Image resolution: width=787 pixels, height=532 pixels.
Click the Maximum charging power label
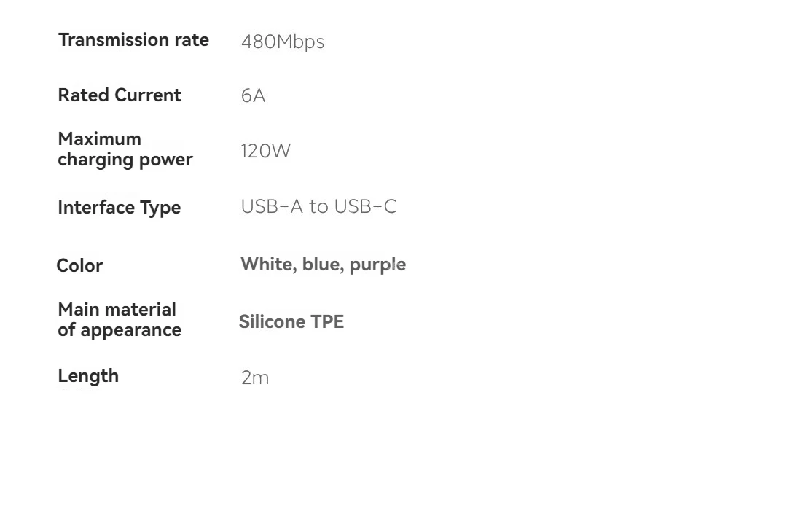click(125, 149)
